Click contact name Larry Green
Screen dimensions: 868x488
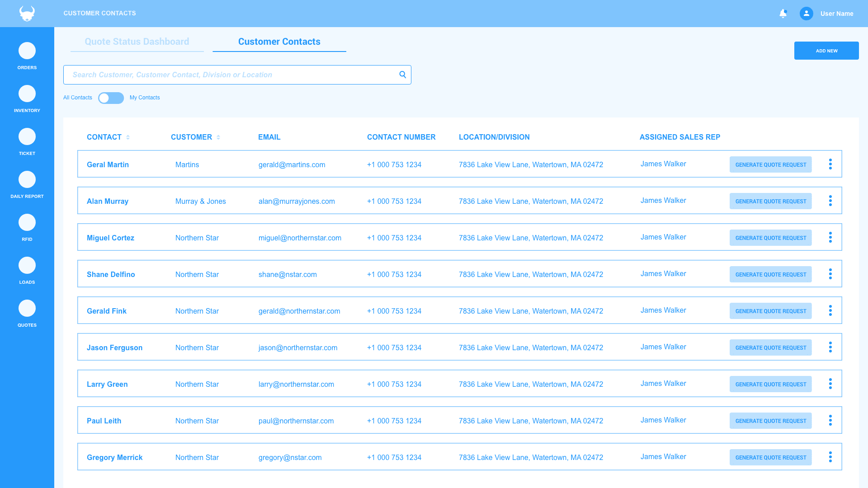(x=107, y=384)
